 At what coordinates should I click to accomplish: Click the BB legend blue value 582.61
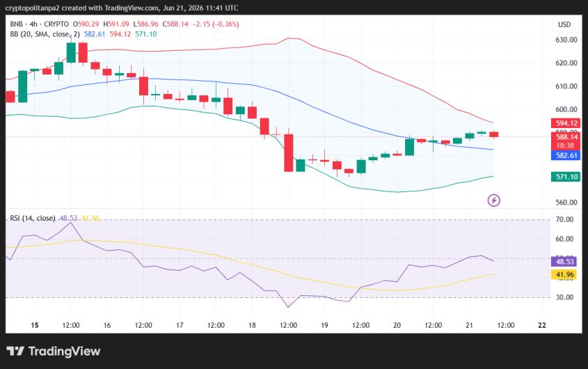[95, 34]
